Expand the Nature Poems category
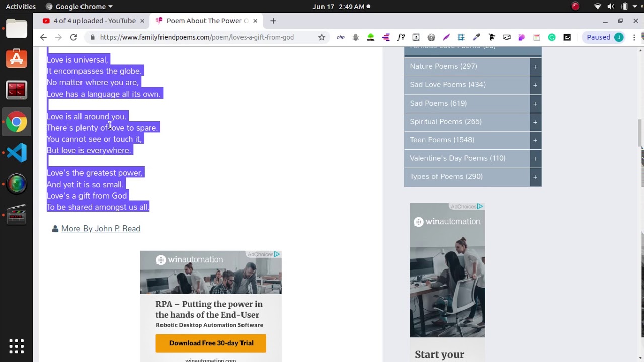This screenshot has height=362, width=644. pos(535,66)
